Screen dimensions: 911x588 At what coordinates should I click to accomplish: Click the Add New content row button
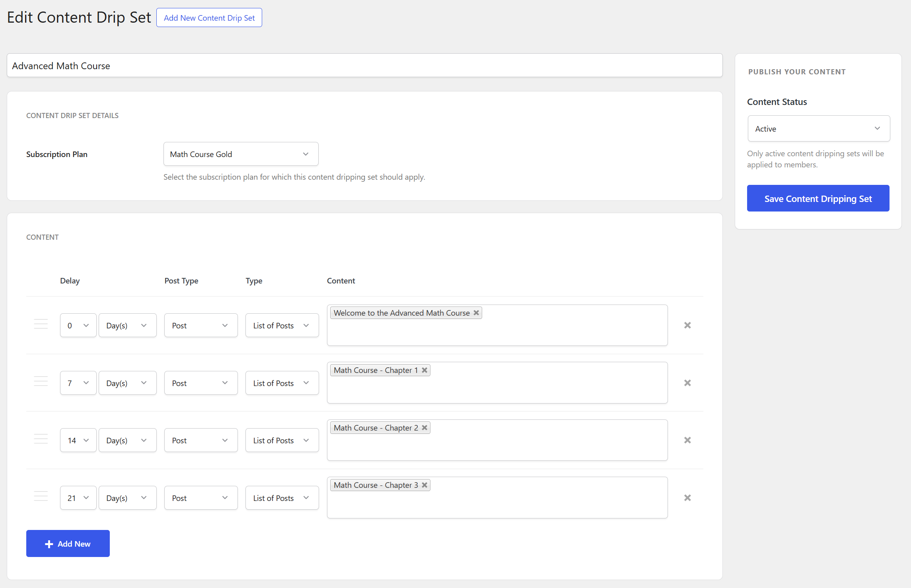68,543
